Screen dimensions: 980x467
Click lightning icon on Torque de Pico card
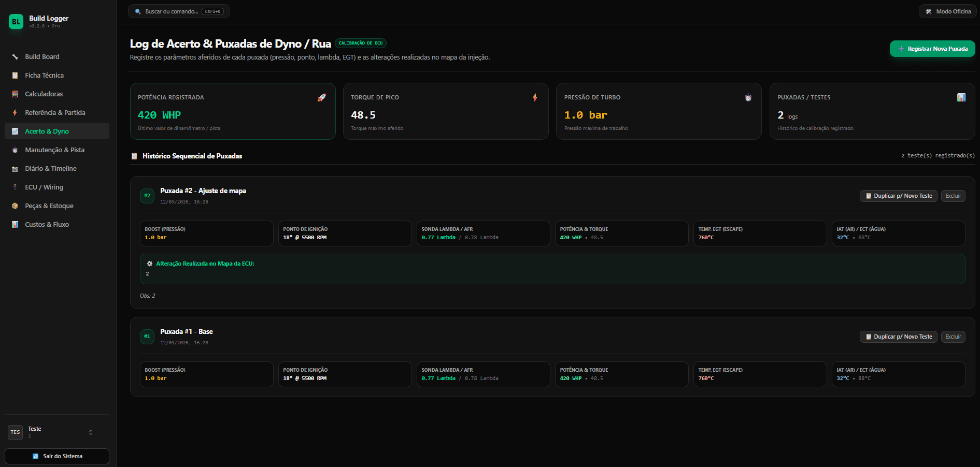click(x=535, y=97)
